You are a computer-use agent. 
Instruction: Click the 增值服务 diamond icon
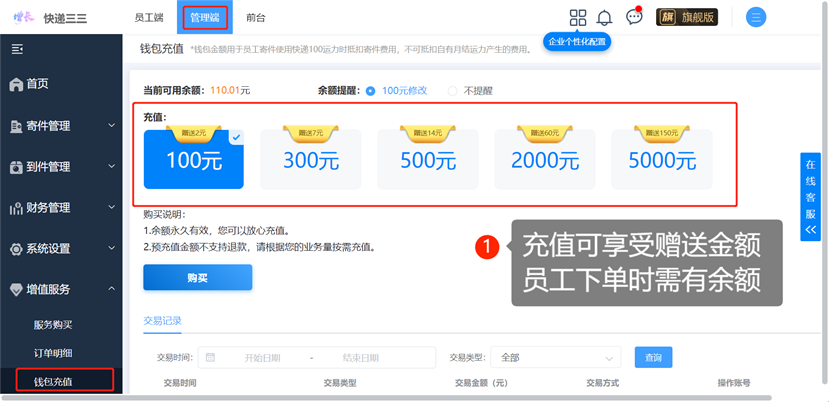pyautogui.click(x=17, y=289)
